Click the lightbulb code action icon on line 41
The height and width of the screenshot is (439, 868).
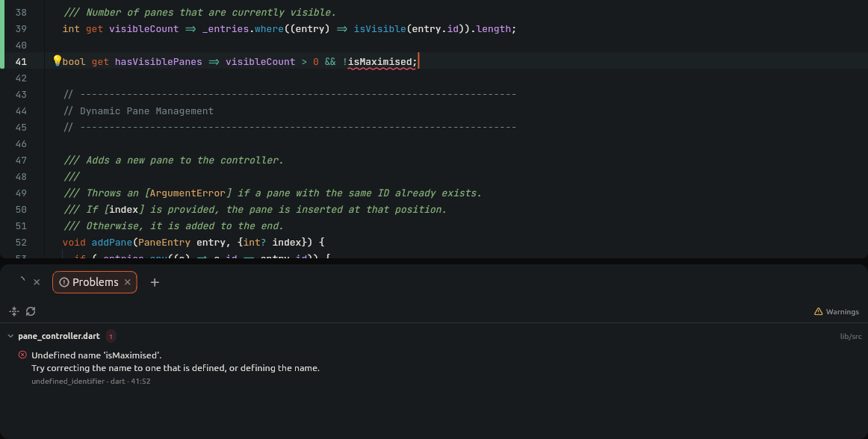[x=57, y=61]
